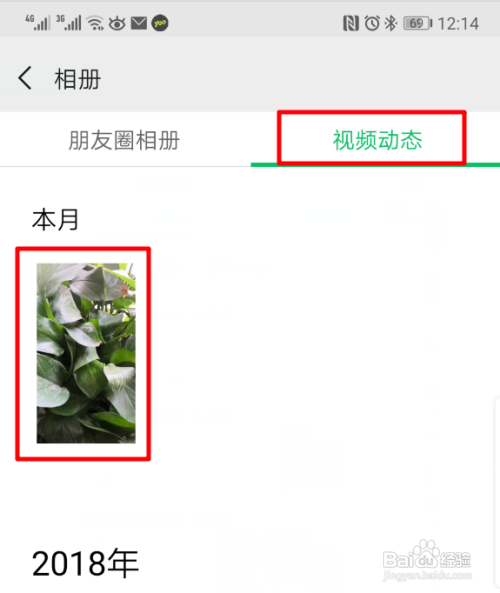Image resolution: width=500 pixels, height=593 pixels.
Task: Tap the round yoo notification icon
Action: pos(160,23)
